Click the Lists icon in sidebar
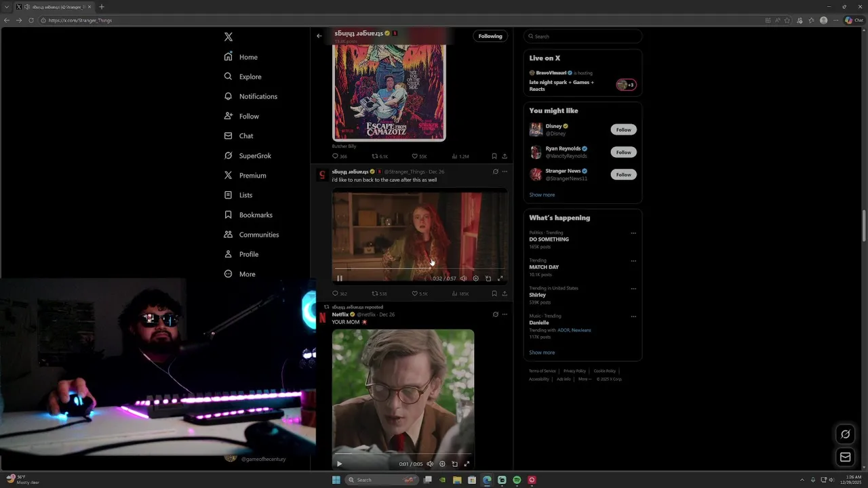 (229, 195)
